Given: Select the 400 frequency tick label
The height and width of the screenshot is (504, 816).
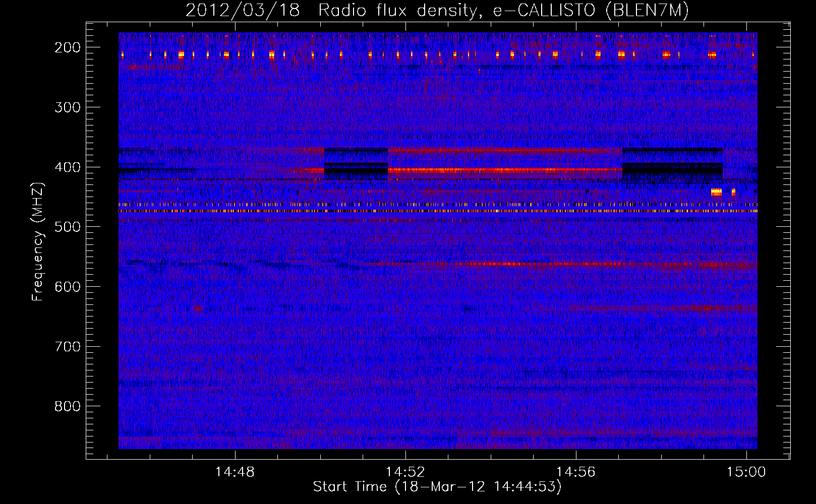Looking at the screenshot, I should [x=68, y=167].
